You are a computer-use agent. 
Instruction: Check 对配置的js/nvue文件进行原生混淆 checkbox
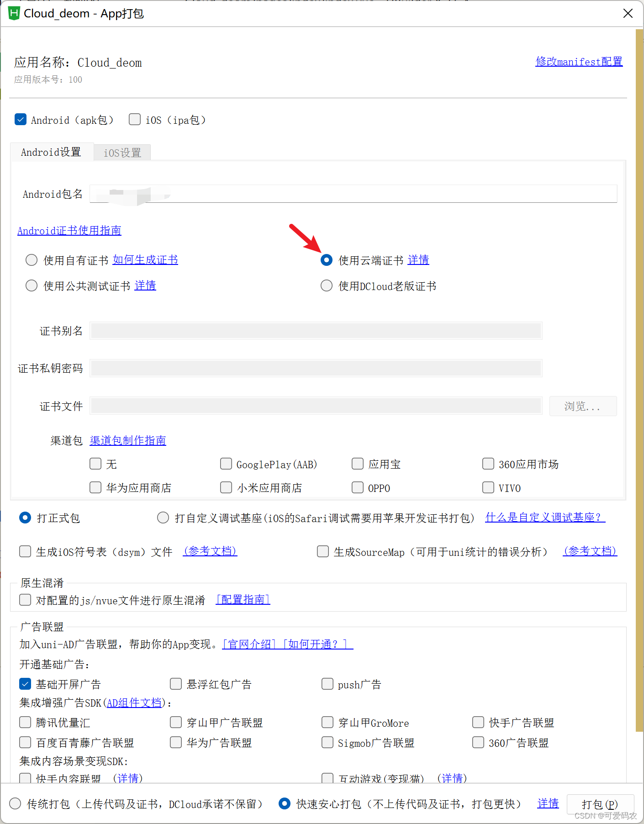[x=25, y=599]
